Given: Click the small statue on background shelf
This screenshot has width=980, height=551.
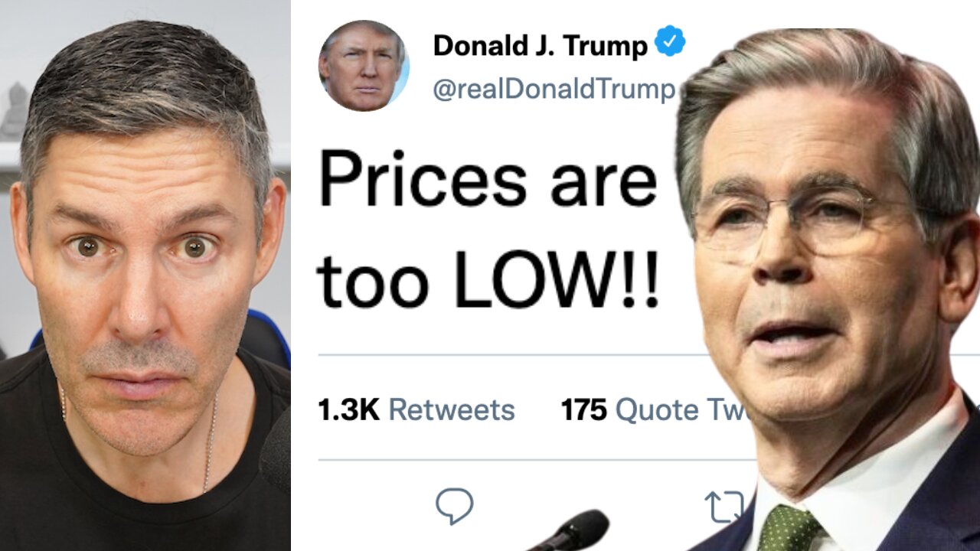Looking at the screenshot, I should (13, 111).
